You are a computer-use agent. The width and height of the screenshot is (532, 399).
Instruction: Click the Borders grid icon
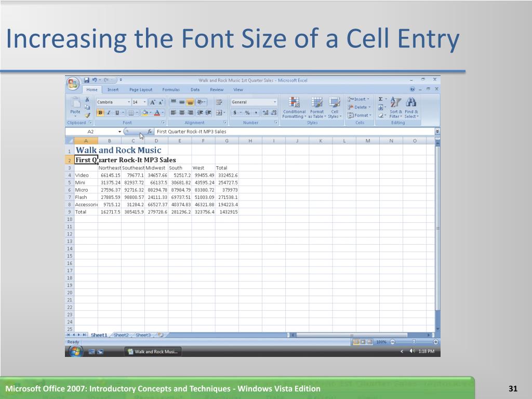click(x=130, y=113)
